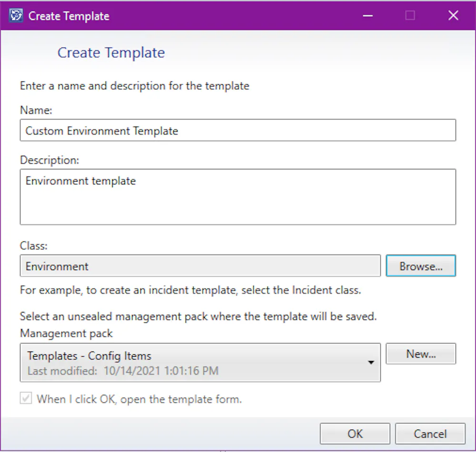Open class picker with Browse button
The image size is (476, 452).
(421, 266)
